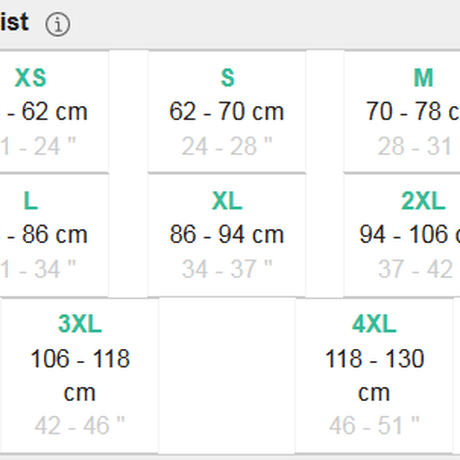Click the 46 - 51 inch range
This screenshot has height=460, width=460.
coord(374,425)
